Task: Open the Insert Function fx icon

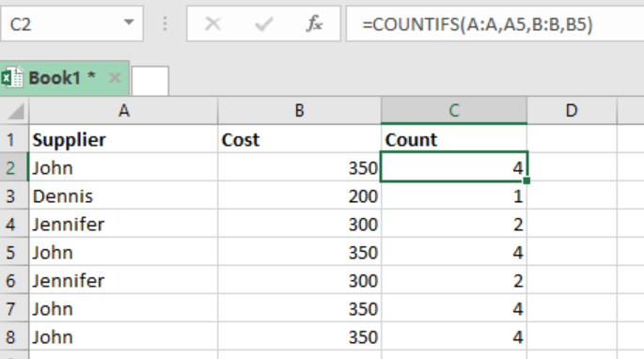Action: point(314,23)
